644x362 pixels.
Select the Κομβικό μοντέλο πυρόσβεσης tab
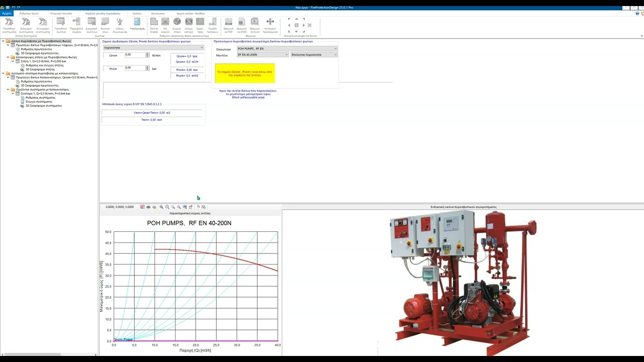(x=103, y=14)
